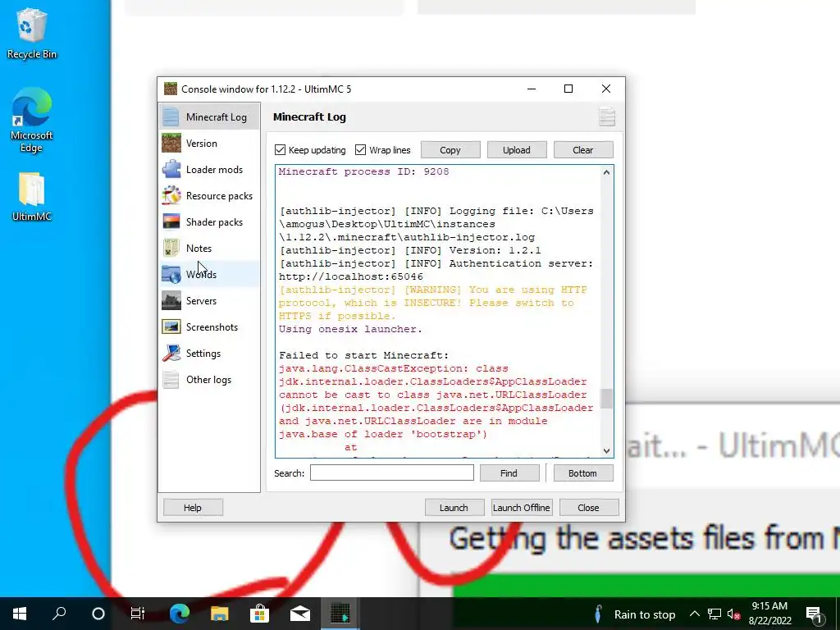The height and width of the screenshot is (630, 840).
Task: Click the Help button
Action: coord(193,507)
